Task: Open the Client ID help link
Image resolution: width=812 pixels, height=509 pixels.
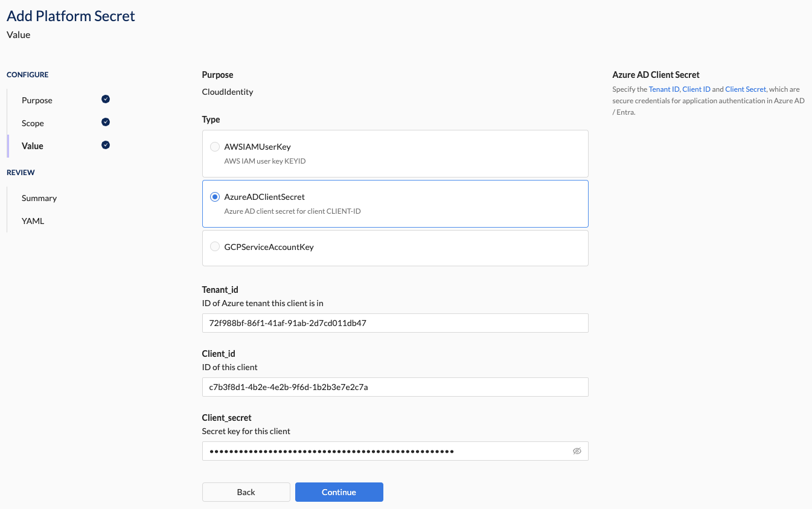Action: click(x=696, y=89)
